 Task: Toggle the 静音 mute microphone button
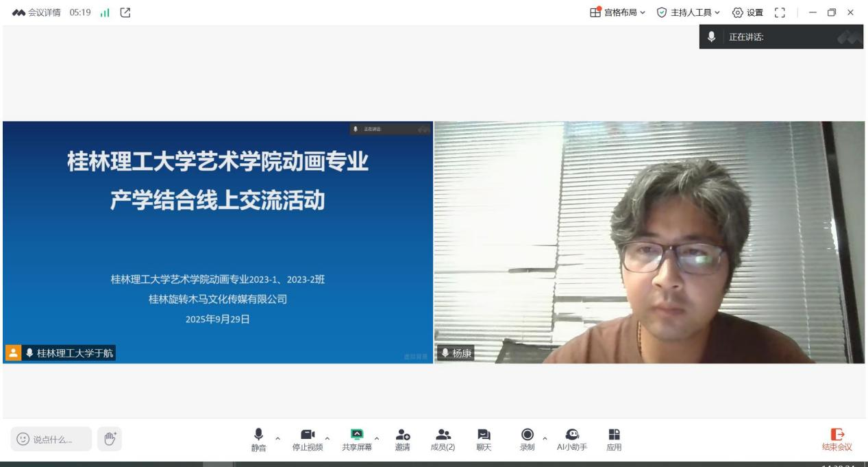[x=258, y=438]
